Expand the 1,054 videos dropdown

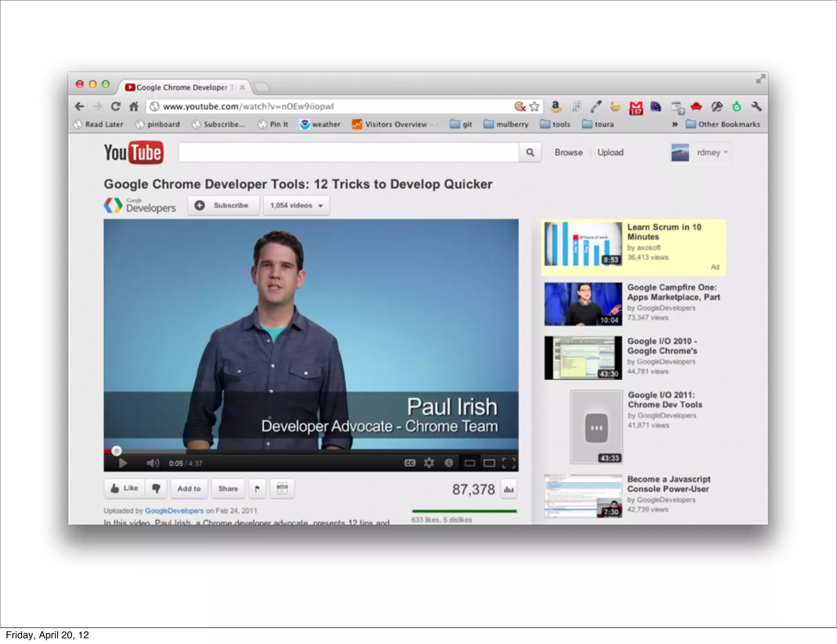(296, 206)
